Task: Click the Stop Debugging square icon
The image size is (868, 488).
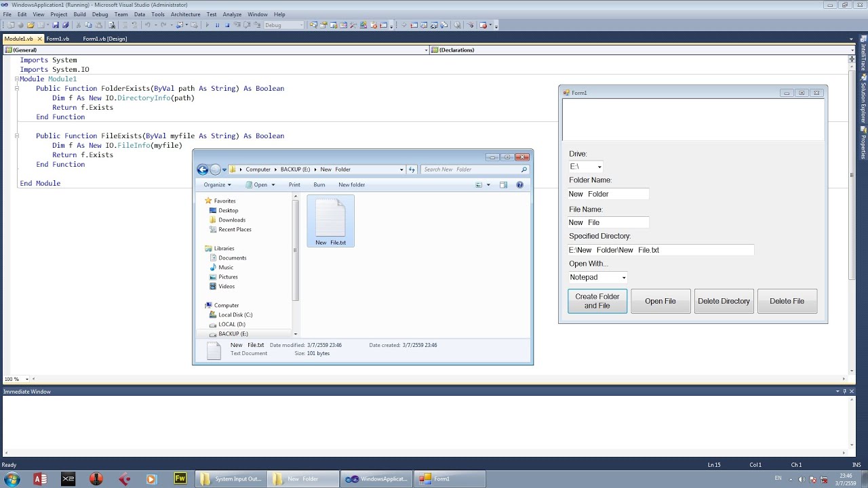Action: pos(227,25)
